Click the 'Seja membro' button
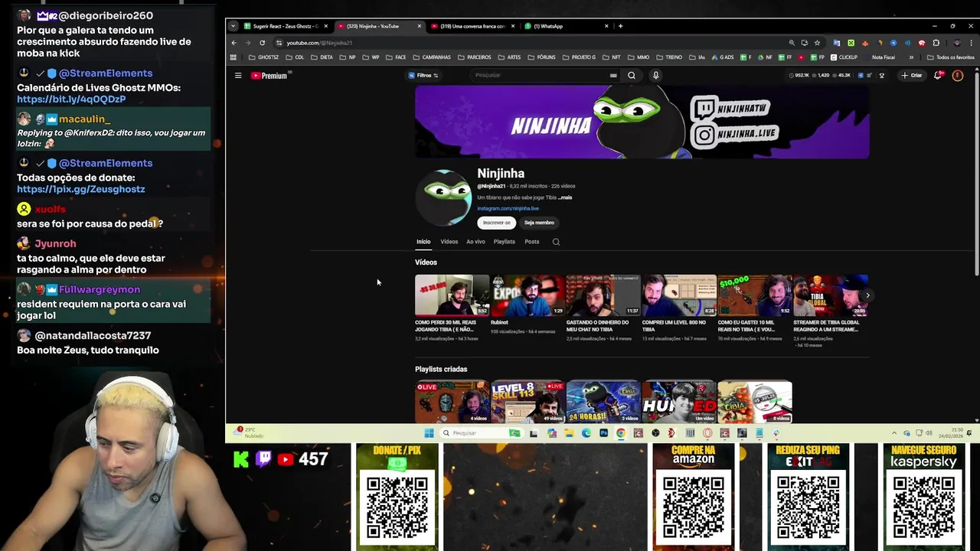Viewport: 980px width, 551px height. [x=539, y=223]
